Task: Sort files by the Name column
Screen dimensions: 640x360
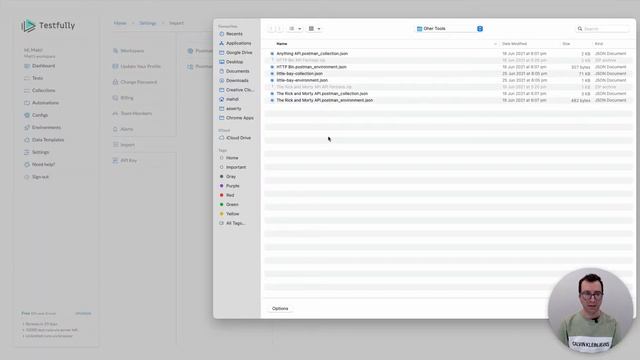Action: [x=282, y=44]
